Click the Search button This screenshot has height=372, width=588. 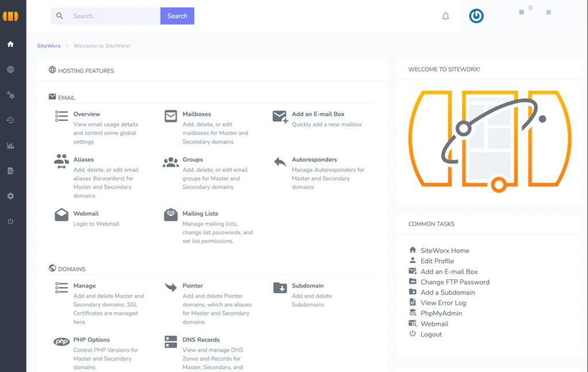(x=177, y=16)
